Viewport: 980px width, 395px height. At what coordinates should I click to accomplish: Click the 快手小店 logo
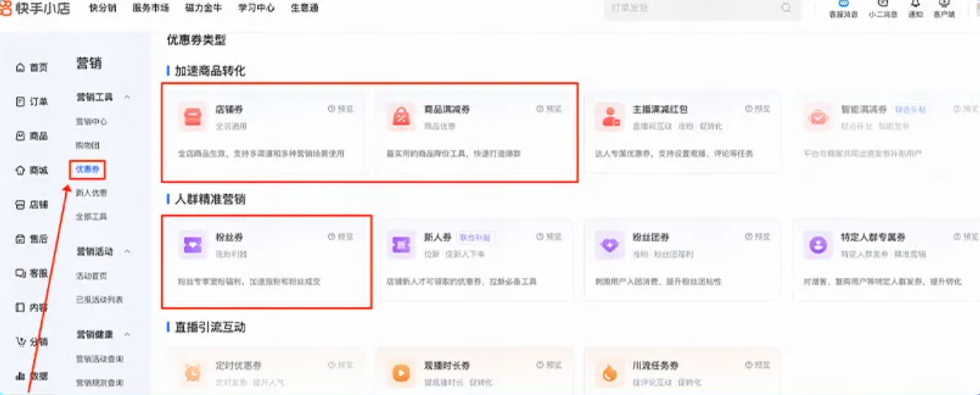35,8
